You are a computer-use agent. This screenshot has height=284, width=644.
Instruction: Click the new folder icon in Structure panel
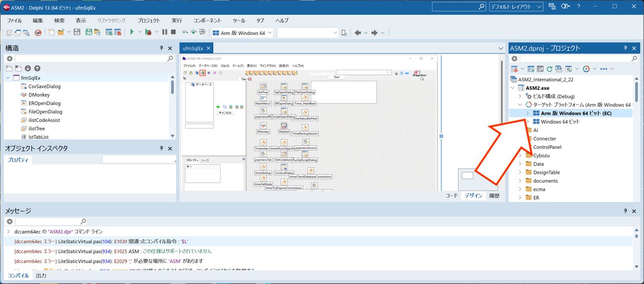[9, 69]
